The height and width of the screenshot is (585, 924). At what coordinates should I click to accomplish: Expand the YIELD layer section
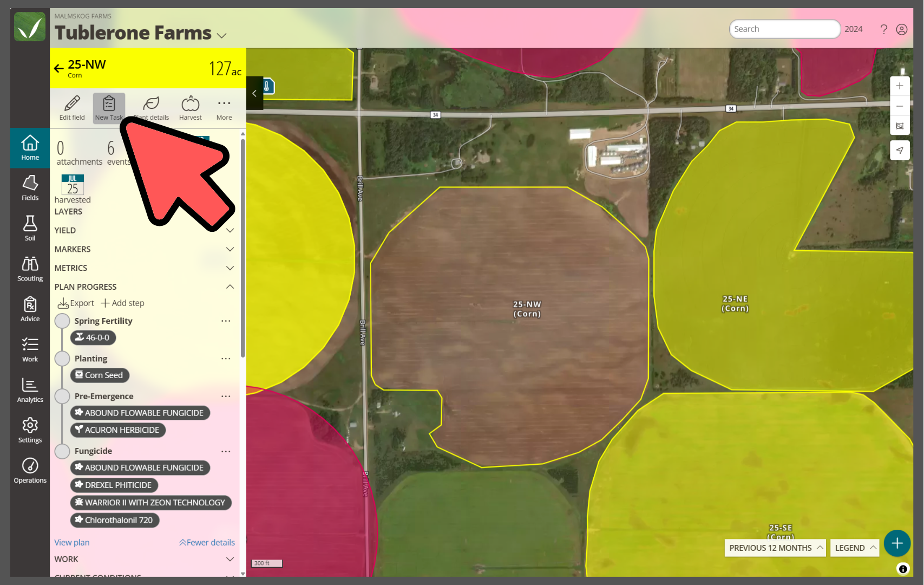[x=144, y=230]
